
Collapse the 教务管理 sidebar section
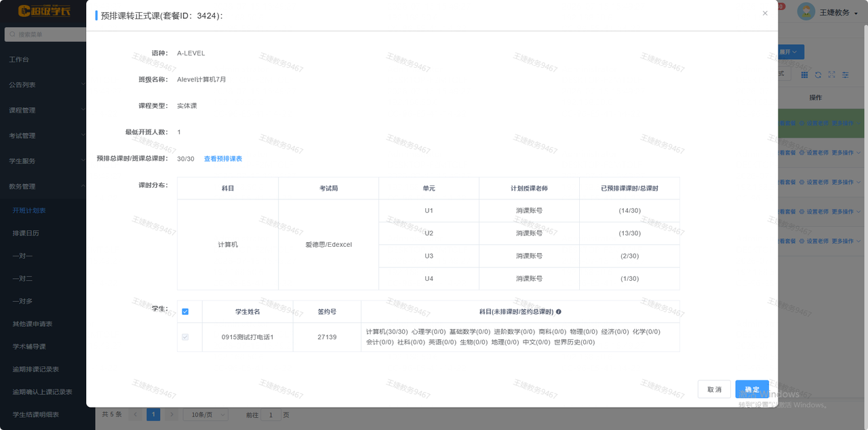(43, 187)
